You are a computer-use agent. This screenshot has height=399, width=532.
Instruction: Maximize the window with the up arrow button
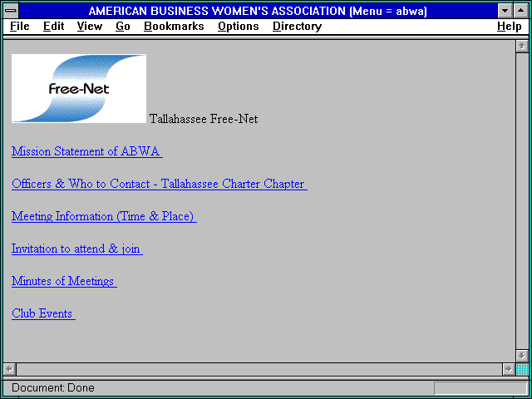[521, 11]
